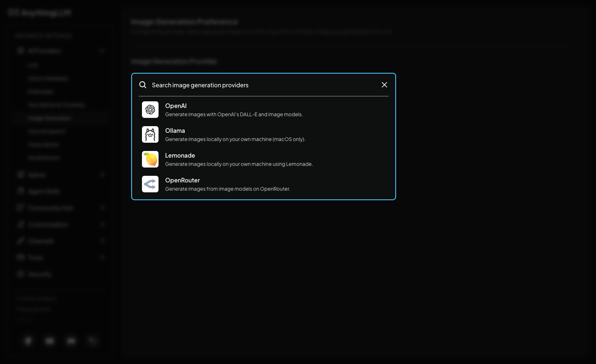Pick the 'macOS only' Ollama description line

[235, 139]
